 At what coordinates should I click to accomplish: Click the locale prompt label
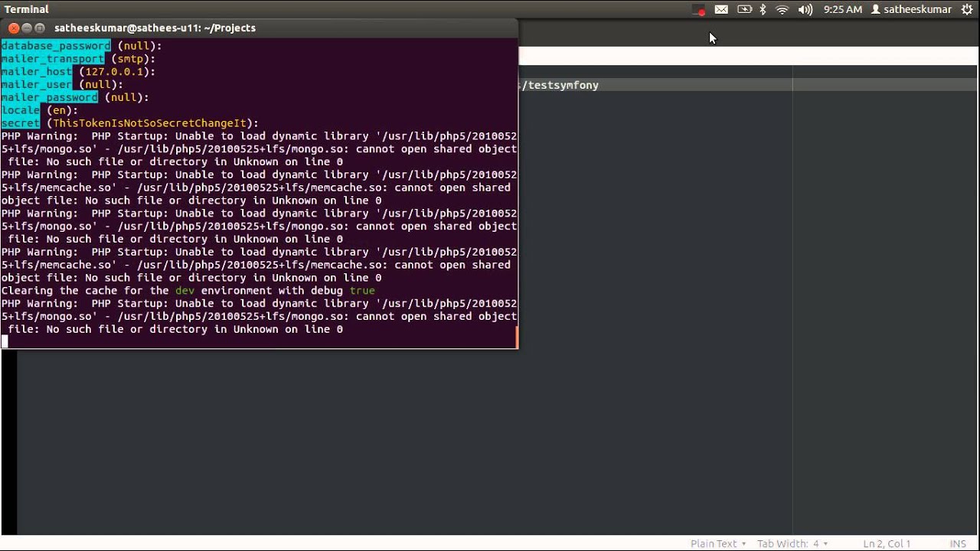point(21,110)
